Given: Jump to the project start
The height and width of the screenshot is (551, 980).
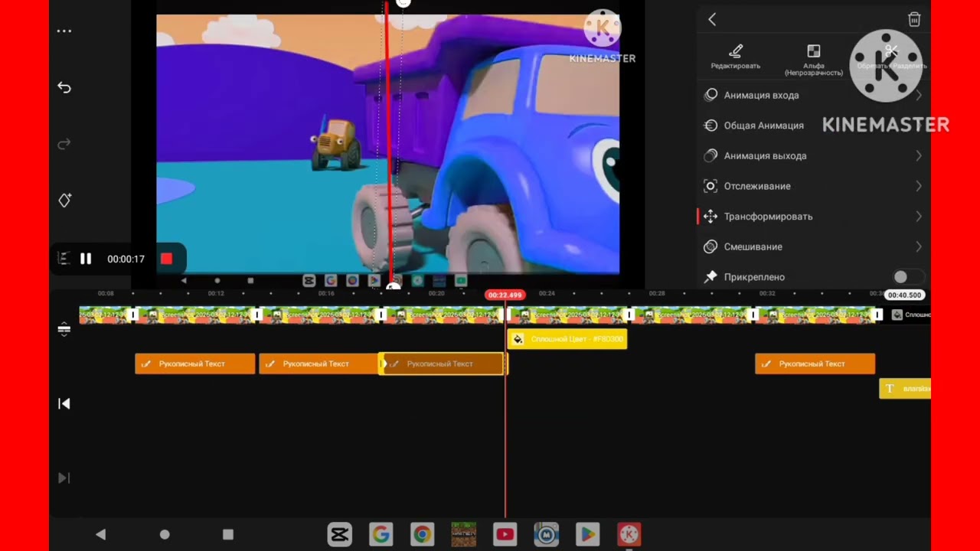Looking at the screenshot, I should tap(64, 403).
